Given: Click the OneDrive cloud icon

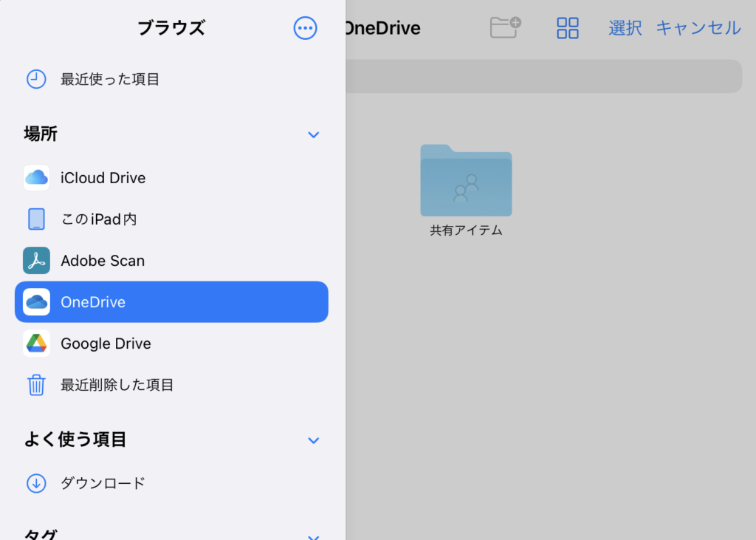Looking at the screenshot, I should 36,302.
